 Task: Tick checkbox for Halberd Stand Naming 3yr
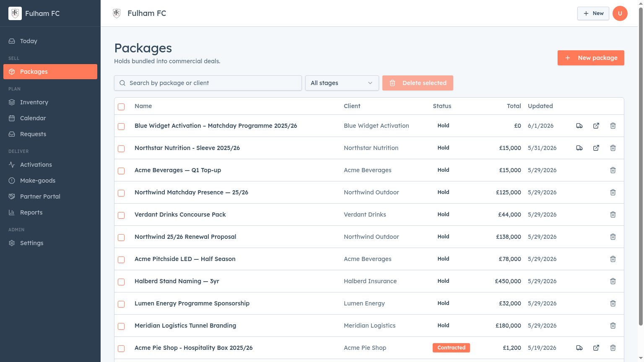(x=121, y=282)
